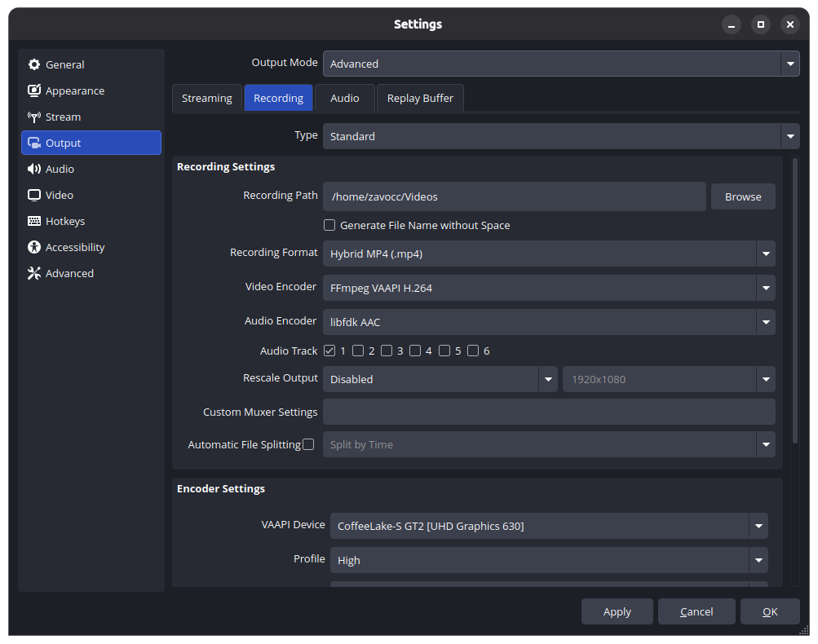818x644 pixels.
Task: Switch to the Audio output tab
Action: (345, 98)
